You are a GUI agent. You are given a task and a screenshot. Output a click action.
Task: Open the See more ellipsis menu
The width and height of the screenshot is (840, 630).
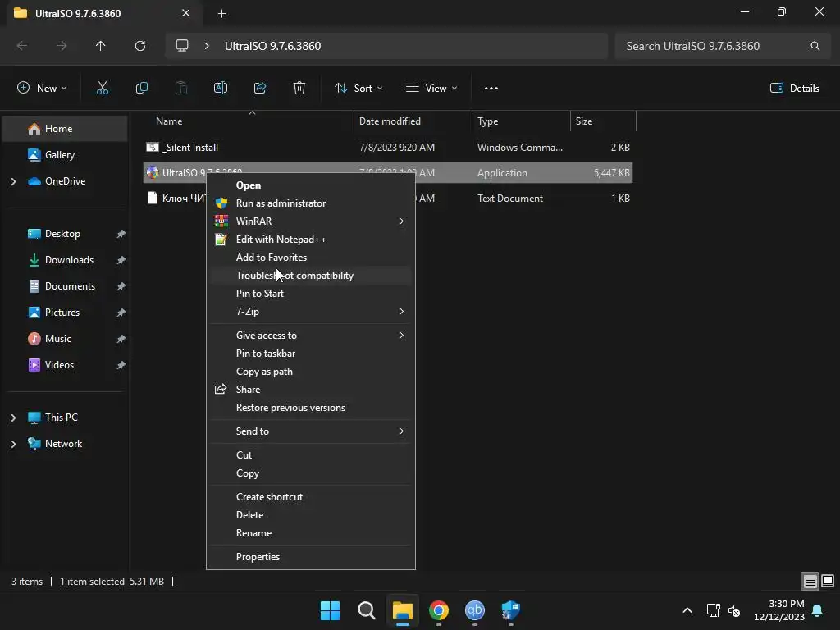491,89
